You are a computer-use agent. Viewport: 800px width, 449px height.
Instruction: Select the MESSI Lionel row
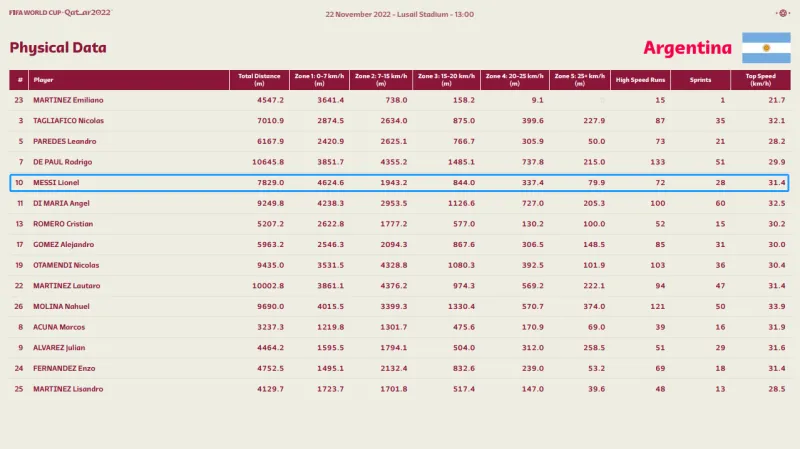point(400,183)
